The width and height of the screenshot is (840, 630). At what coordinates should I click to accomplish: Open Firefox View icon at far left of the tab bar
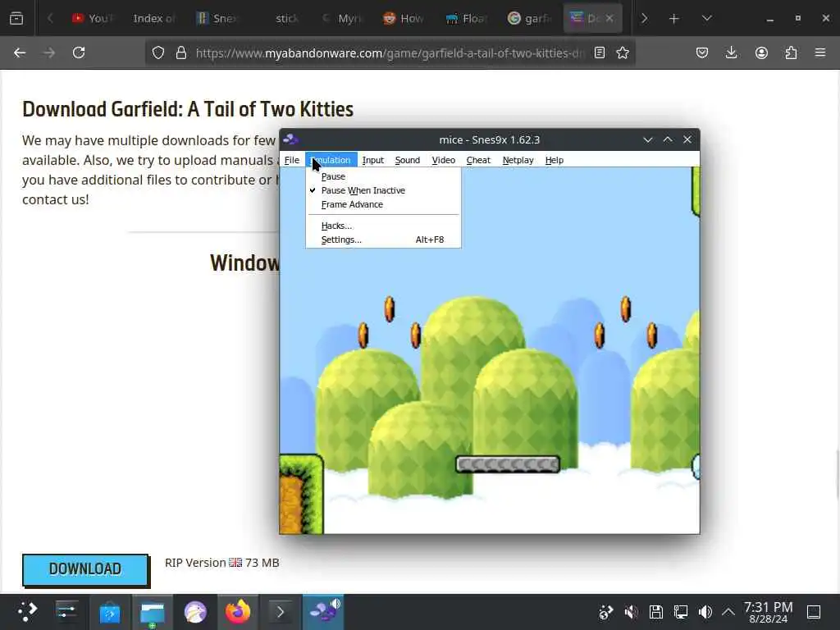pyautogui.click(x=16, y=18)
